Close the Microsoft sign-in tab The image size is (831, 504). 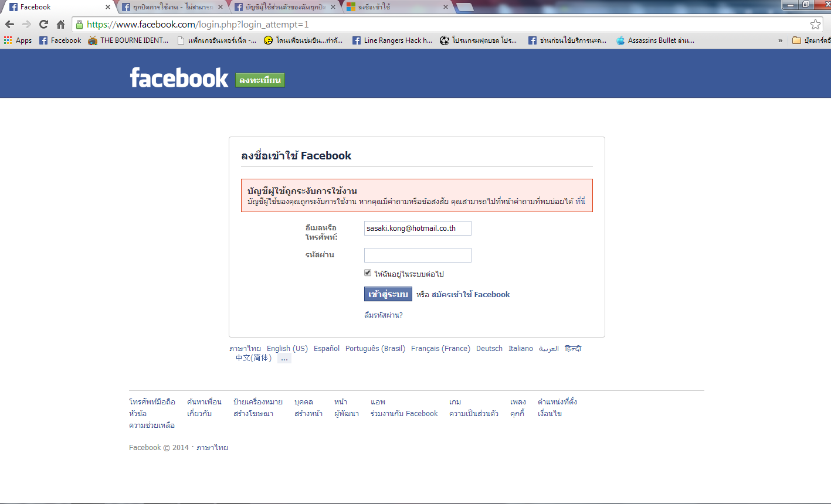tap(445, 8)
